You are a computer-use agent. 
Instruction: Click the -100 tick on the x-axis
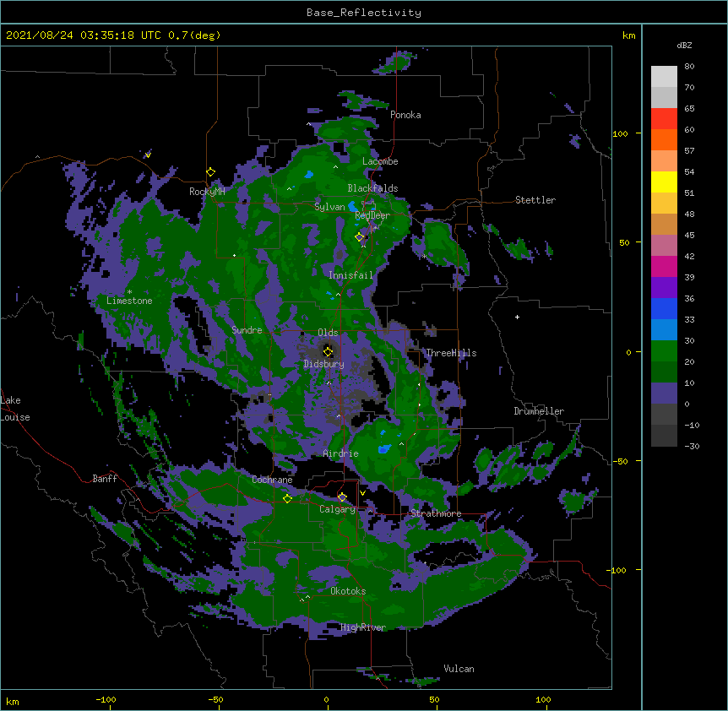tap(106, 699)
